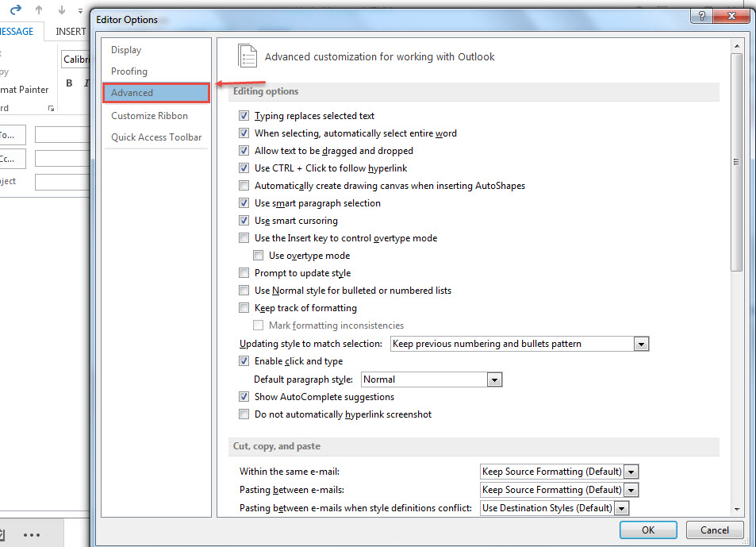Click the redo arrow icon in Outlook toolbar

[15, 10]
